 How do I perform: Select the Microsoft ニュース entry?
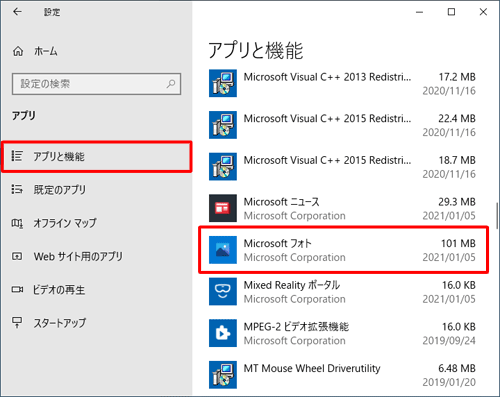coord(342,208)
